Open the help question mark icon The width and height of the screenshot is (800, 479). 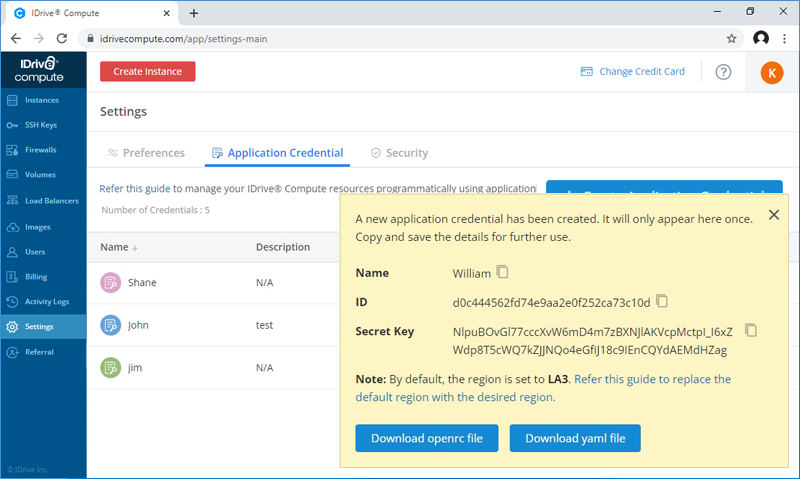tap(723, 72)
